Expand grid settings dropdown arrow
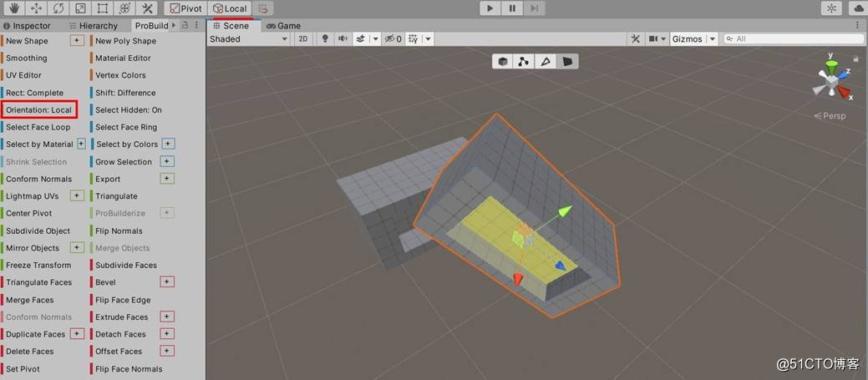Image resolution: width=868 pixels, height=380 pixels. [x=428, y=38]
